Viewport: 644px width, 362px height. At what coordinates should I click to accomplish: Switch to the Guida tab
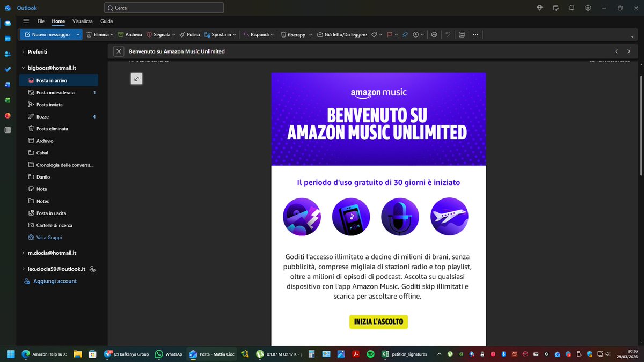(x=106, y=21)
